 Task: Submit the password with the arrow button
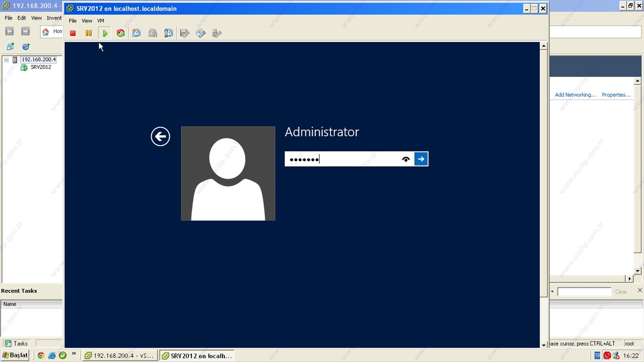click(x=421, y=159)
